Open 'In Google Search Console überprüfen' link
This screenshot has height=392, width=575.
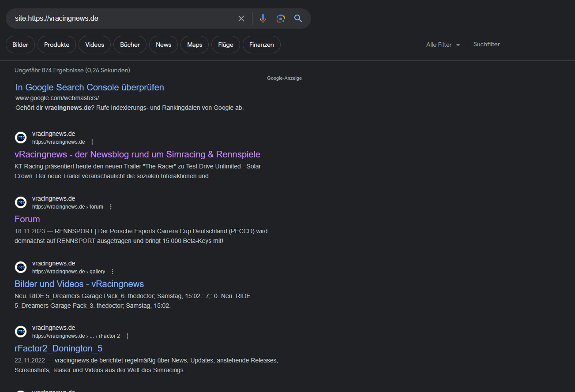click(x=90, y=87)
